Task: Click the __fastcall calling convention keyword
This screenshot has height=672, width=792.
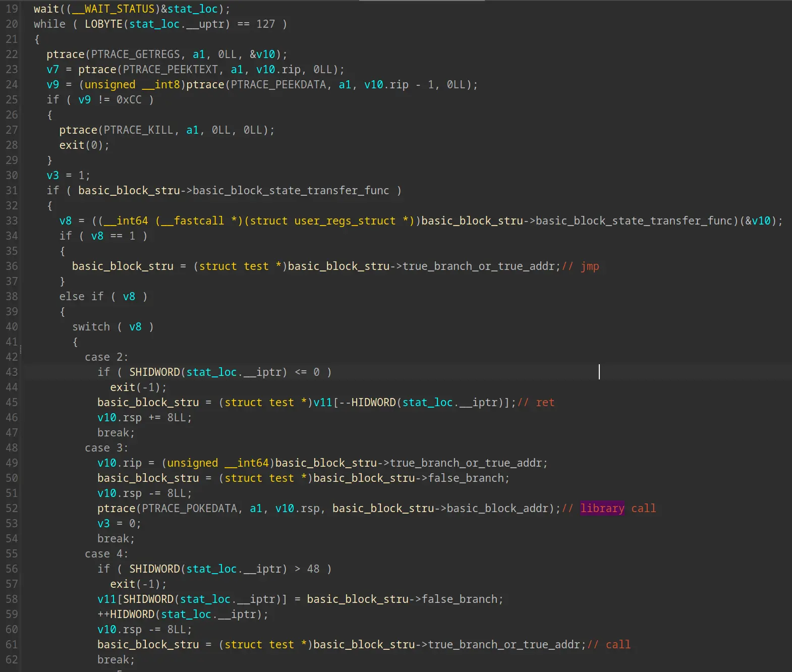Action: coord(193,221)
